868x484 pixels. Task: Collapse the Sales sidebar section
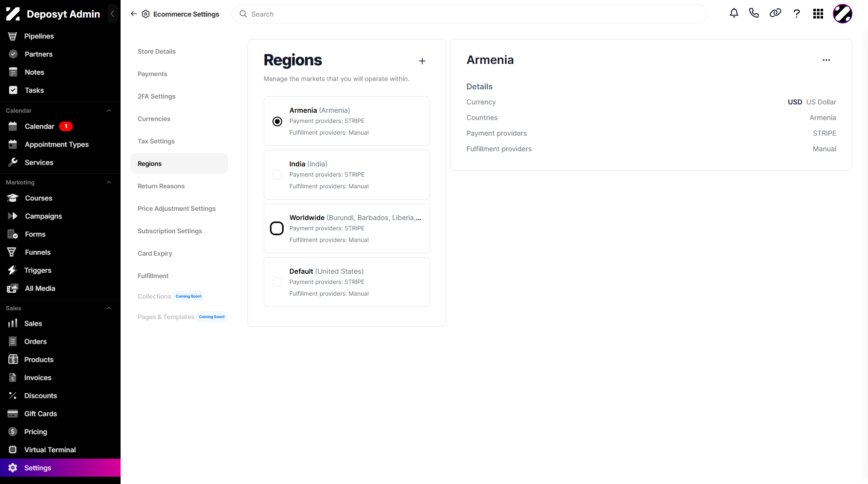109,308
